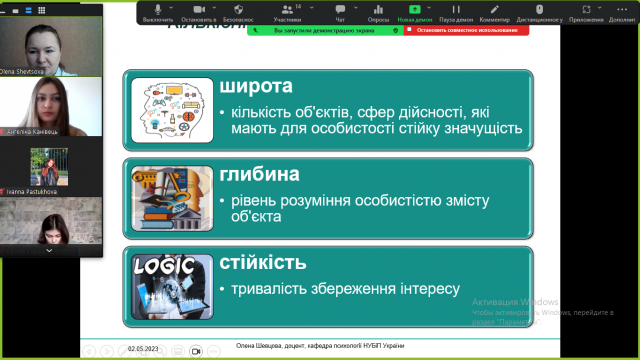This screenshot has width=640, height=360.
Task: Click slideshow zoom magnifier button
Action: (160, 351)
